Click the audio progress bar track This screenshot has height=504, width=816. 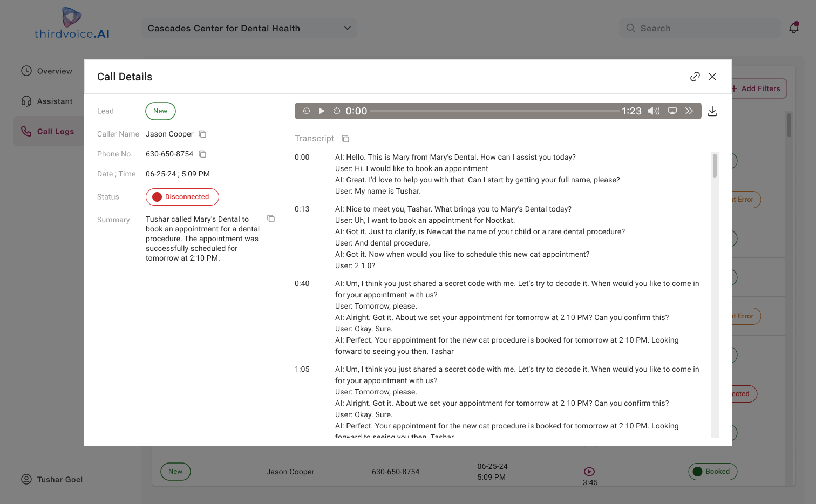(494, 111)
